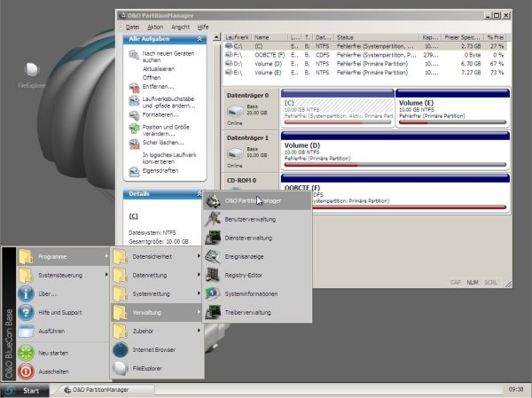Click Neu starten green icon

pos(26,353)
